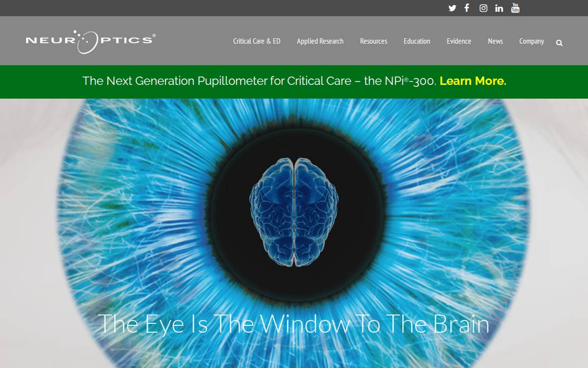Image resolution: width=588 pixels, height=368 pixels.
Task: Open the Instagram social link
Action: point(483,8)
